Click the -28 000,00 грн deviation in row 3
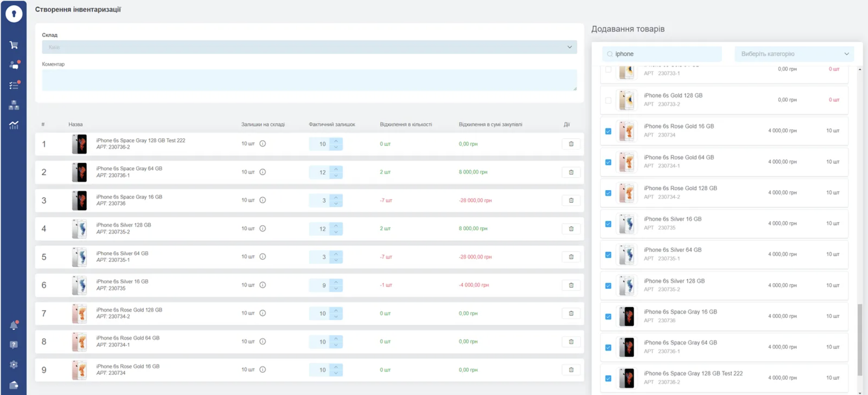Screen dimensions: 868x395 (x=475, y=200)
